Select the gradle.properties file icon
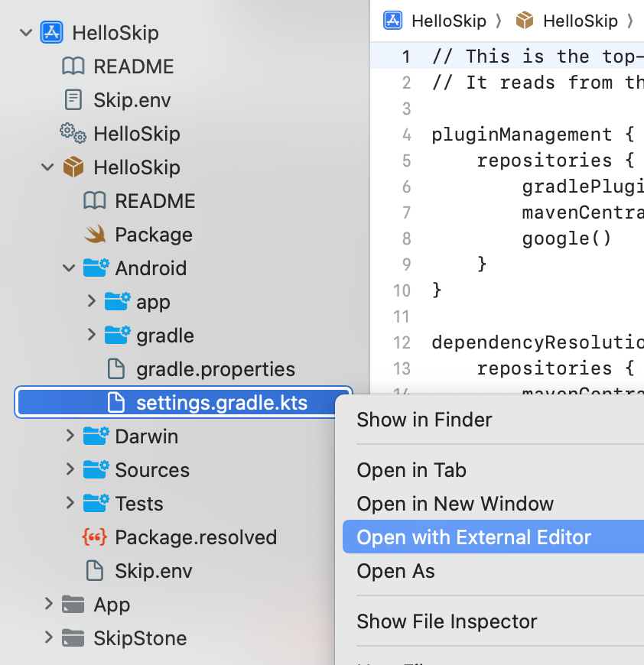Screen dimensions: 644x665 tap(116, 369)
